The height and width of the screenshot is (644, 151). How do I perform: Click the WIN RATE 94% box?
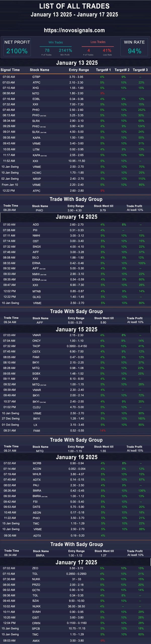click(134, 47)
